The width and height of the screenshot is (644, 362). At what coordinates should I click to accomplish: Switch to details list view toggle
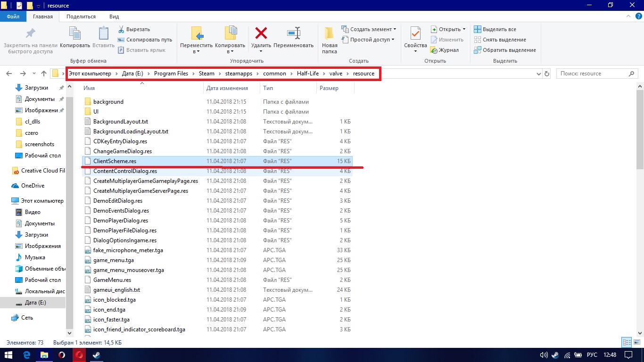(627, 342)
